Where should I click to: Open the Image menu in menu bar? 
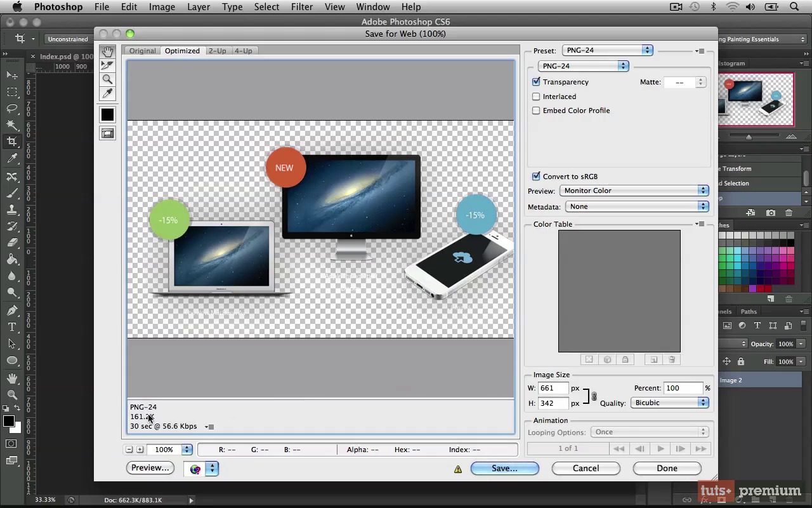tap(162, 7)
